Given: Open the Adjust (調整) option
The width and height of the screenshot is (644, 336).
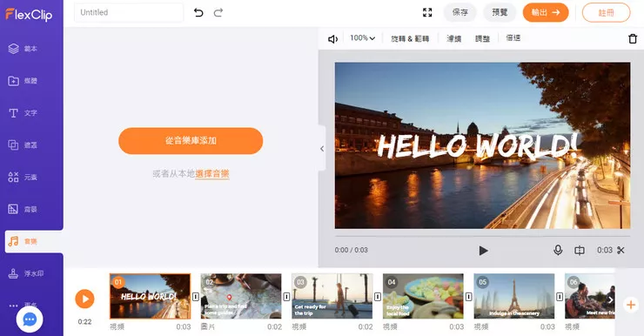Looking at the screenshot, I should coord(482,38).
